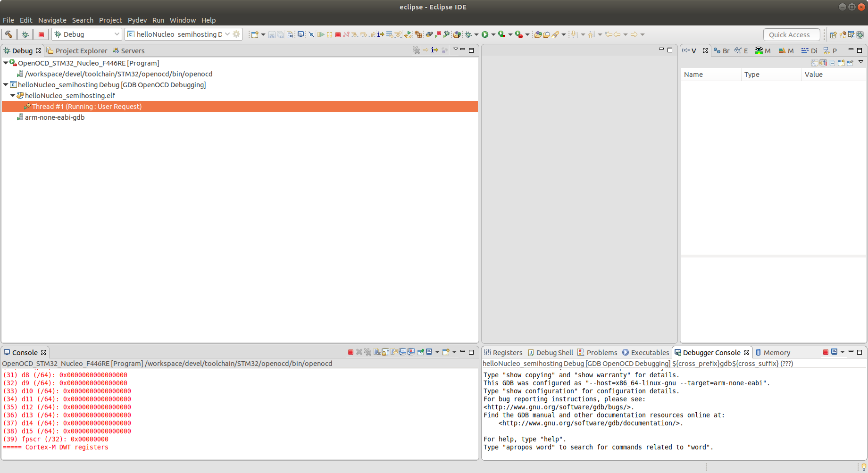Click Clear Console icon in Console view
The image size is (868, 473).
click(377, 352)
